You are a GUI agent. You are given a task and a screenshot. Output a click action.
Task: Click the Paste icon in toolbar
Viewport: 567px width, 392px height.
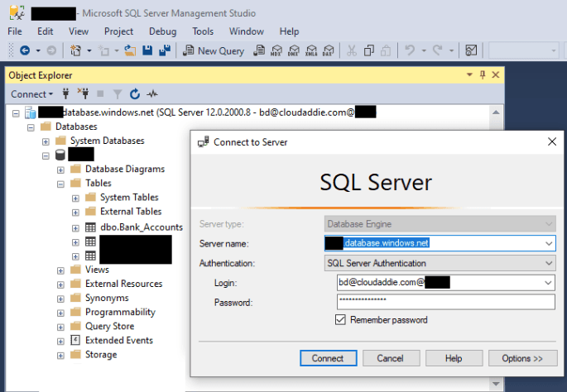point(386,50)
